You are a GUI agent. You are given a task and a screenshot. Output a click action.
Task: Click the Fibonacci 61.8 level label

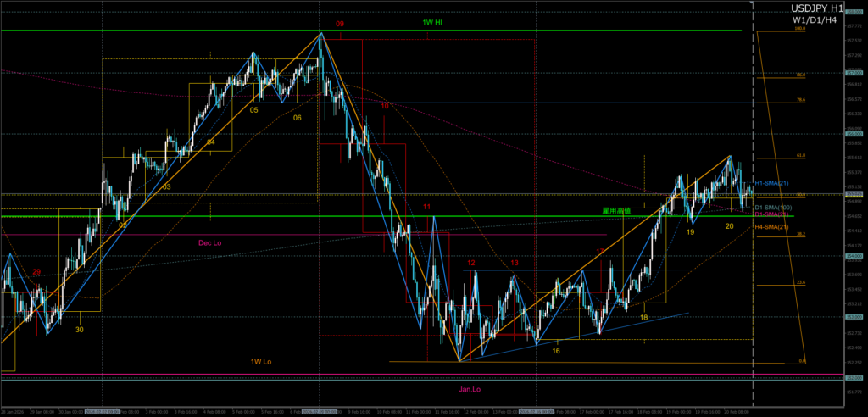pos(800,156)
